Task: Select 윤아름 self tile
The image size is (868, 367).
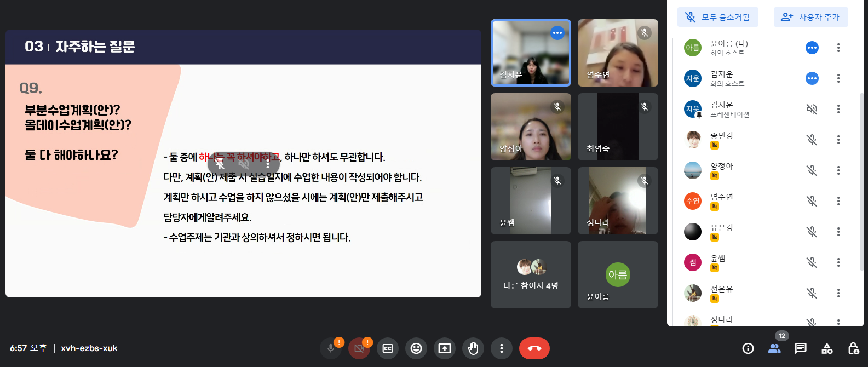Action: (x=618, y=275)
